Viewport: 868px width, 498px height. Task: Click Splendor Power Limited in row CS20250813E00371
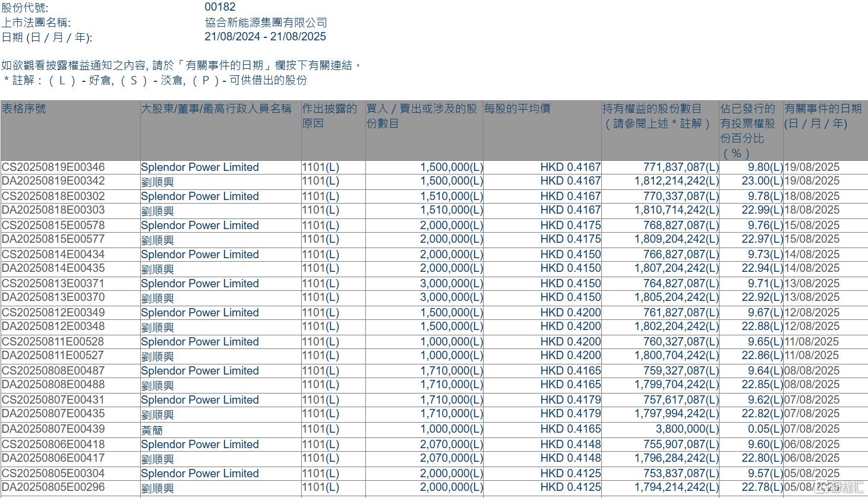tap(200, 284)
